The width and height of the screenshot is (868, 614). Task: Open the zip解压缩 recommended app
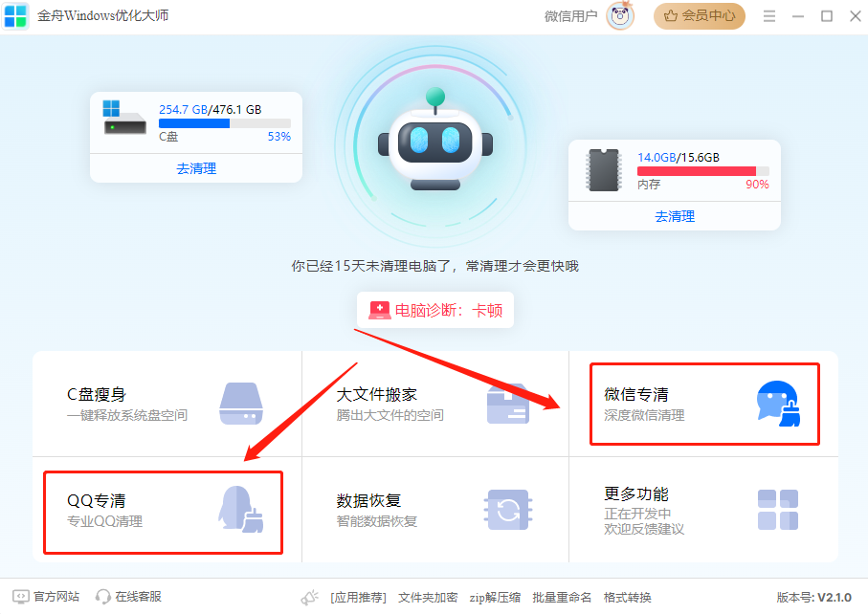[495, 598]
